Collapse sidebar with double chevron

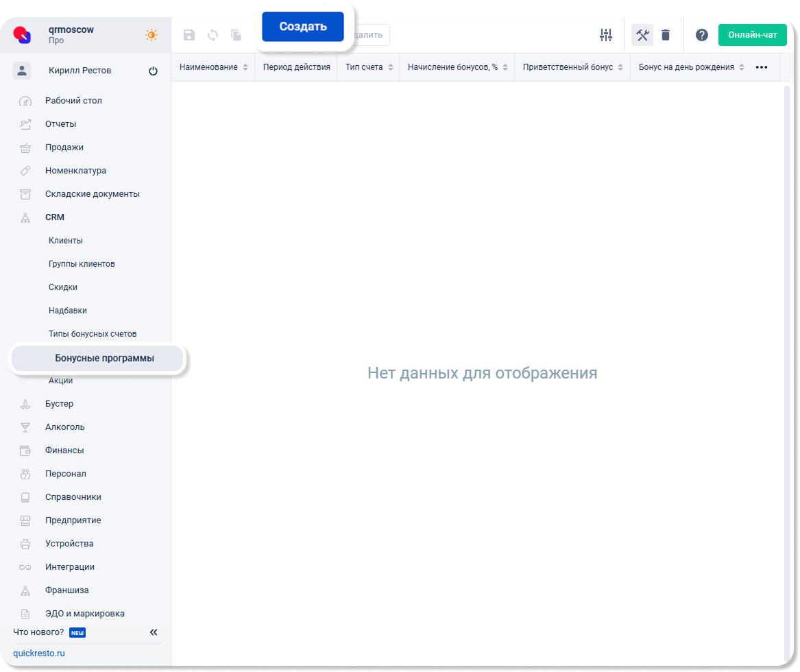click(154, 632)
